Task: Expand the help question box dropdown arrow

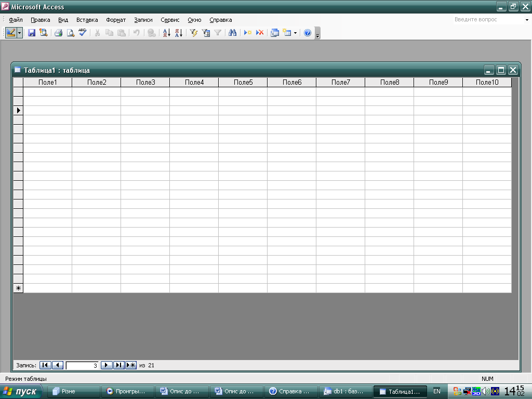Action: pyautogui.click(x=527, y=20)
